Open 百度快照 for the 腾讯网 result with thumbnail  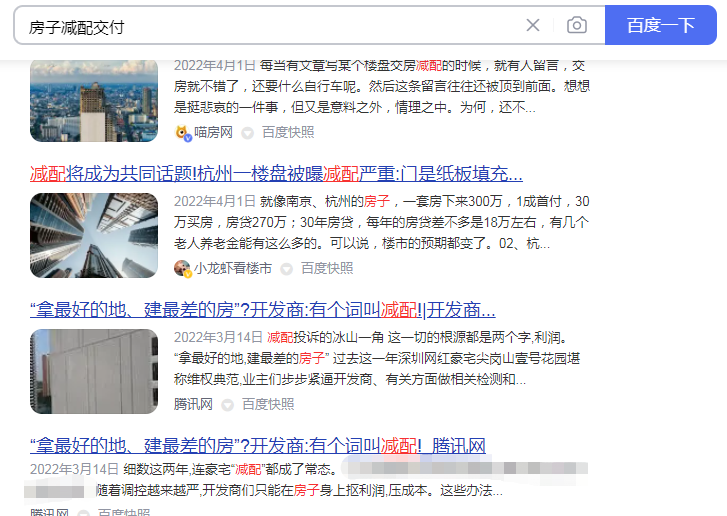pyautogui.click(x=268, y=404)
